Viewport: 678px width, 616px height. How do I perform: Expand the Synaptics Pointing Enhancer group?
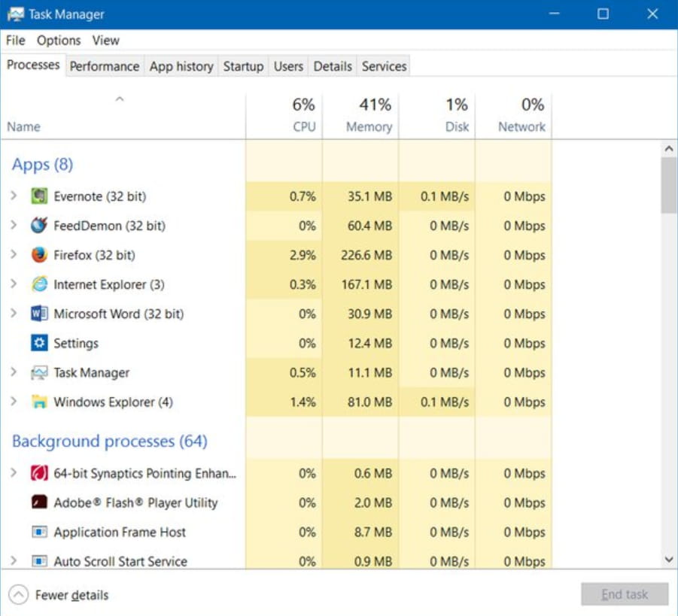pos(14,473)
